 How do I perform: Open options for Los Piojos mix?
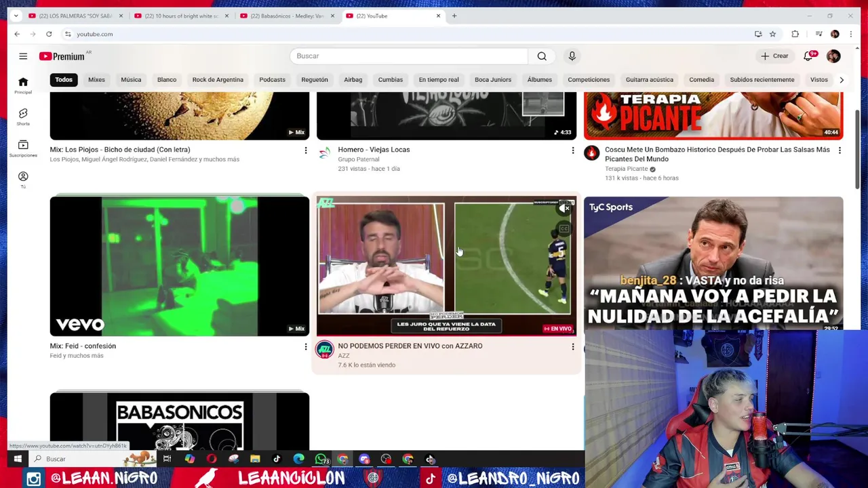(x=305, y=150)
